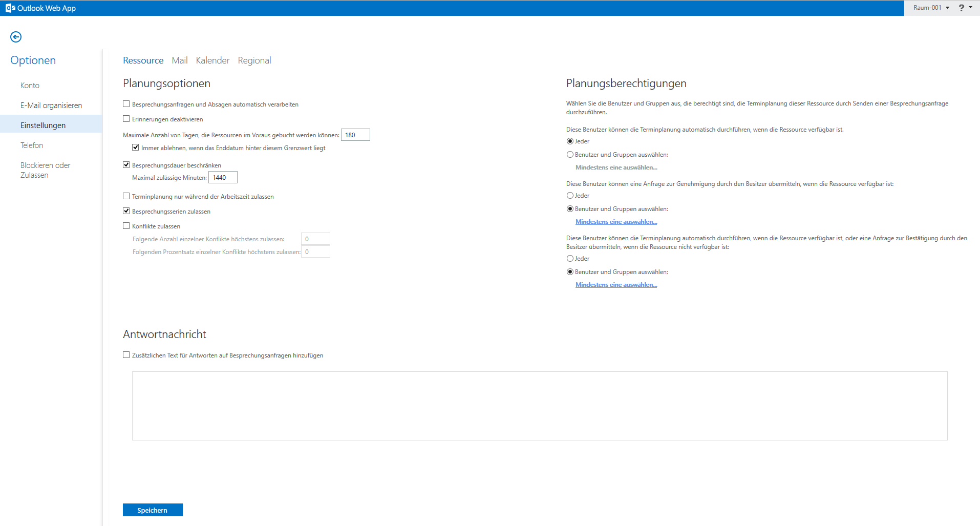The image size is (980, 526).
Task: Click inside the Antwortnachricht text area
Action: [x=540, y=406]
